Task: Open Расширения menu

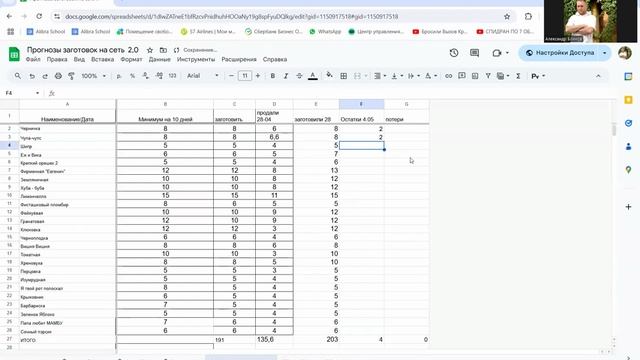Action: coord(239,60)
